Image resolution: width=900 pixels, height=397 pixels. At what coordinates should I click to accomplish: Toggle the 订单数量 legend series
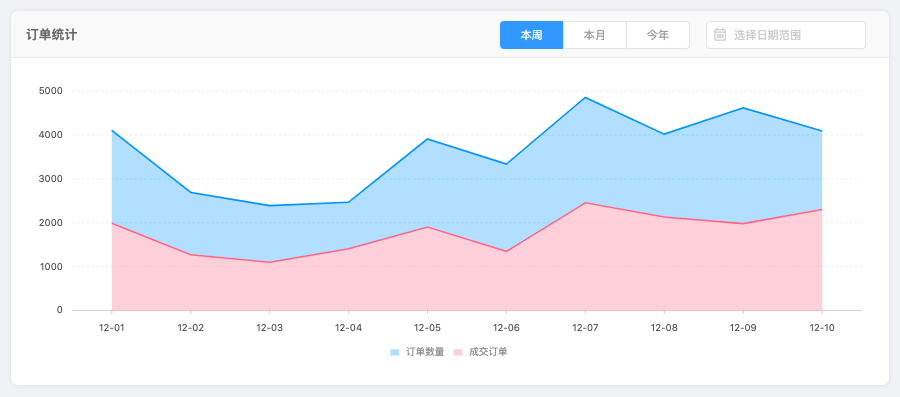coord(417,352)
